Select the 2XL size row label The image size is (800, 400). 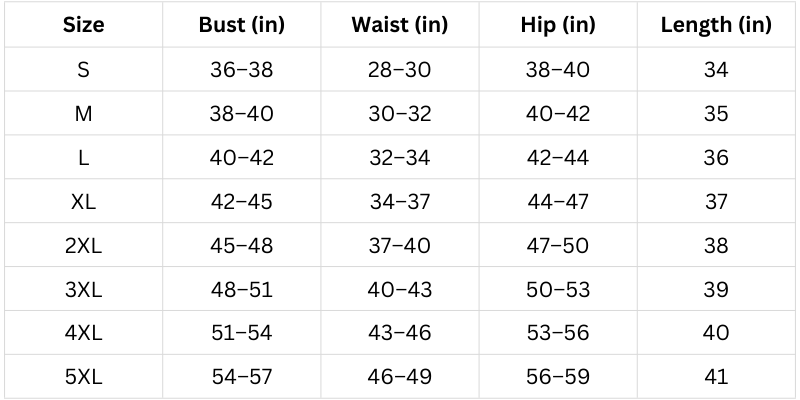point(84,246)
